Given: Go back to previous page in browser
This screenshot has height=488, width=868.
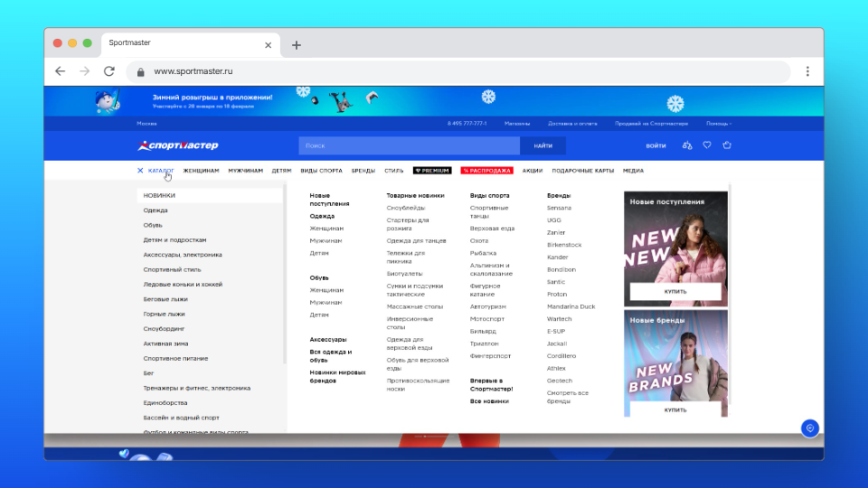Looking at the screenshot, I should tap(61, 71).
